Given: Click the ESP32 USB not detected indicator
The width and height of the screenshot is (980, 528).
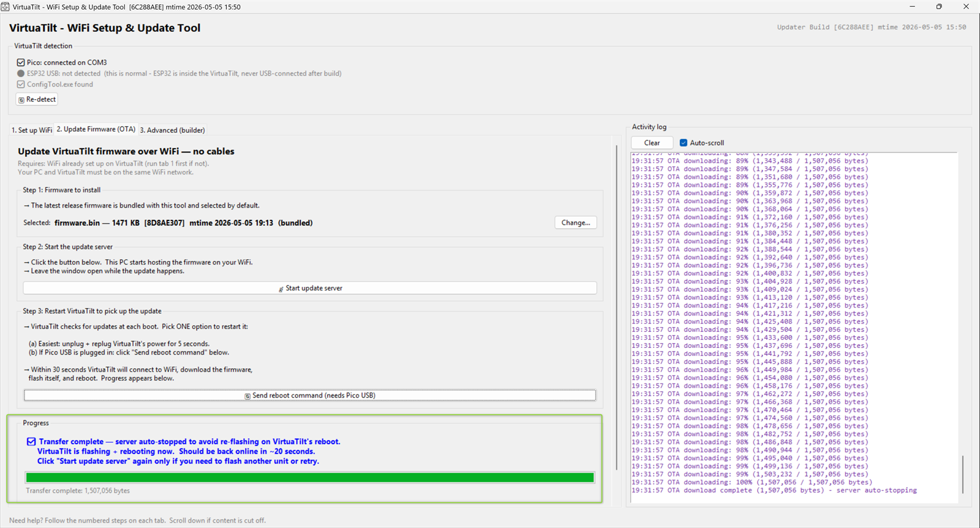Looking at the screenshot, I should point(21,74).
